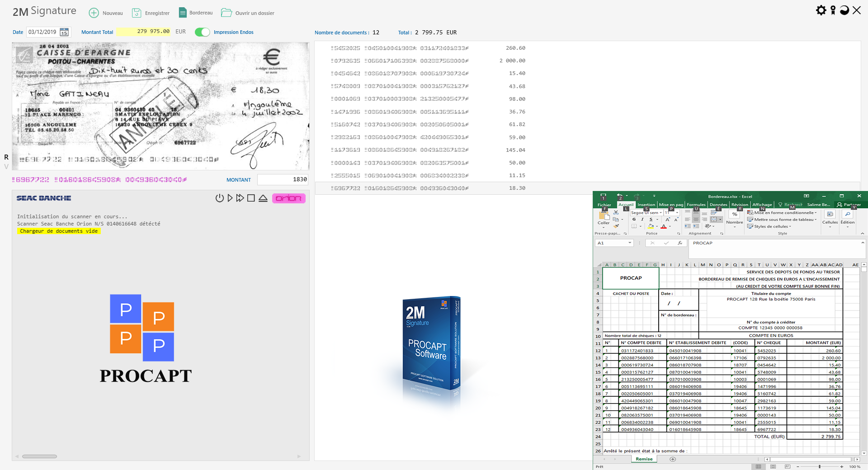This screenshot has height=470, width=868.
Task: Click the MONTANT input field
Action: pos(283,179)
